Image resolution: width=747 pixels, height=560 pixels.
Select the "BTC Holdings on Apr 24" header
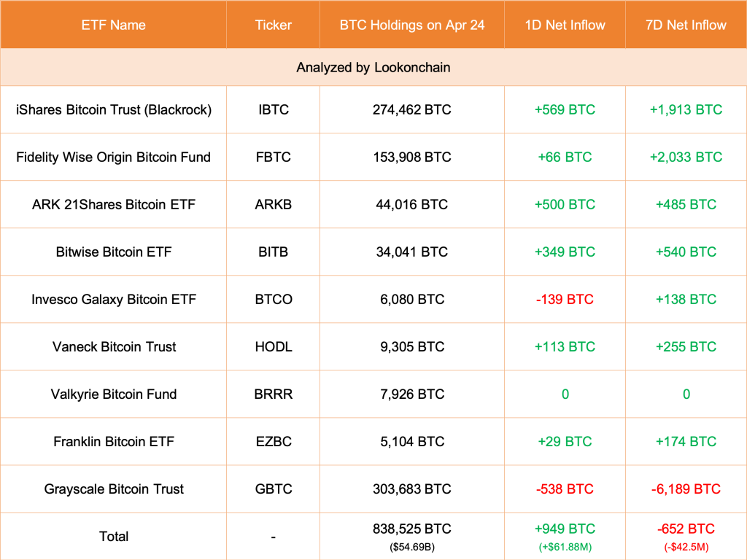coord(412,25)
